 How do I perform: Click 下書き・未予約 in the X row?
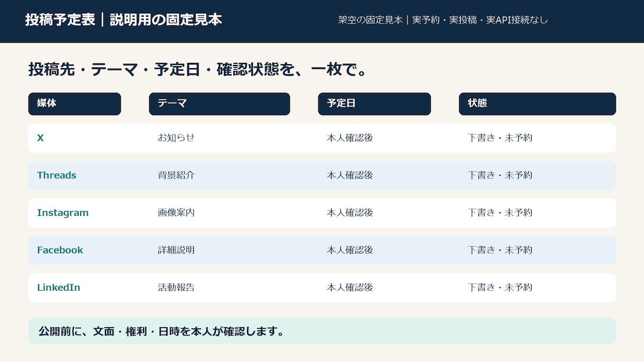pyautogui.click(x=500, y=138)
